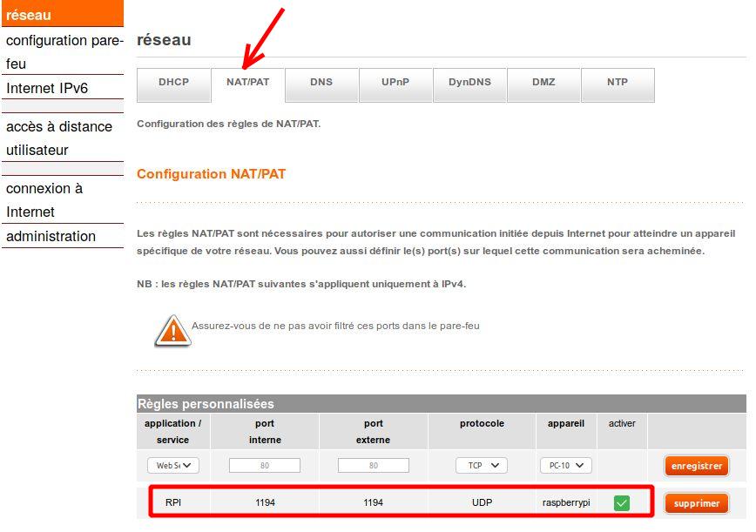Select administration in the sidebar
The width and height of the screenshot is (756, 532).
pyautogui.click(x=51, y=236)
